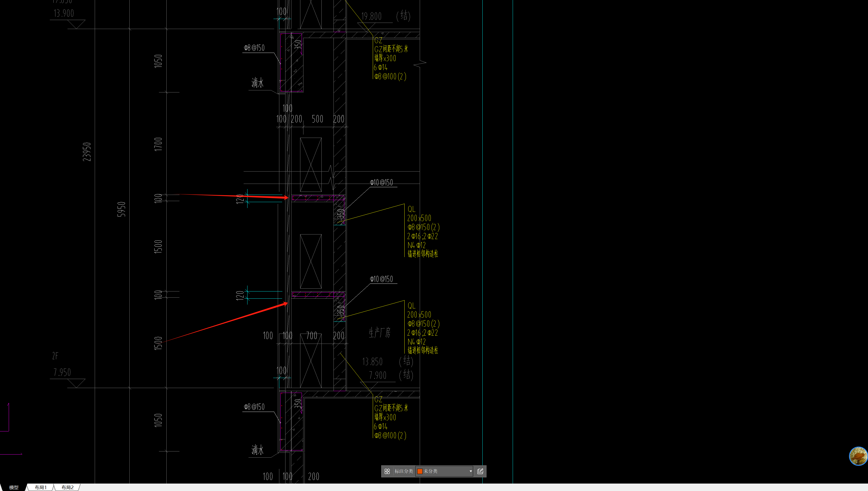Click the 7.900 structural elevation text
Image resolution: width=868 pixels, height=491 pixels.
click(378, 375)
